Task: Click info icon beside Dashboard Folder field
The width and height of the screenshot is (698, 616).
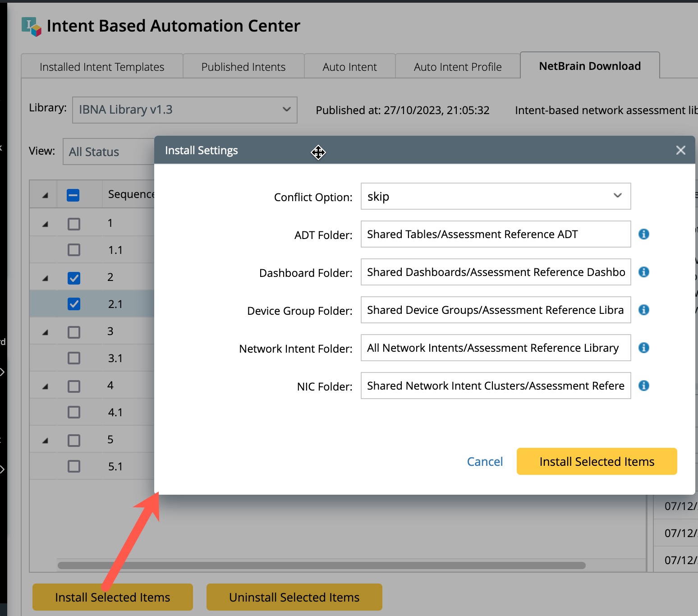Action: point(643,272)
